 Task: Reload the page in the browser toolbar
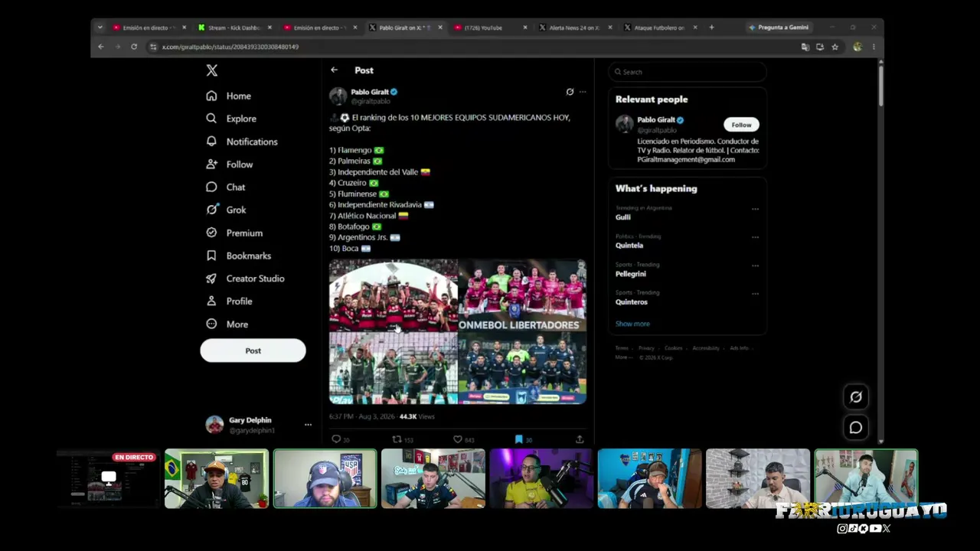tap(133, 47)
